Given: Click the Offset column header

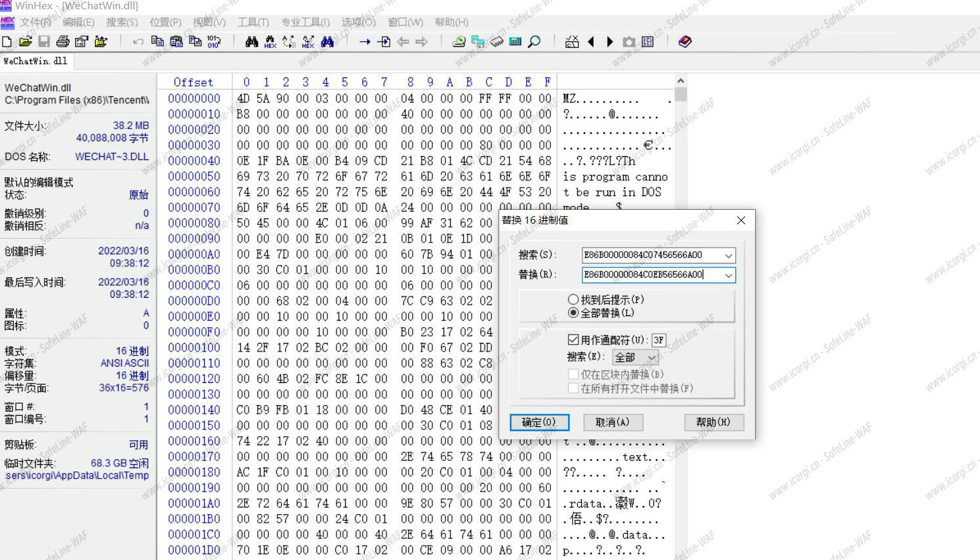Looking at the screenshot, I should (x=194, y=83).
